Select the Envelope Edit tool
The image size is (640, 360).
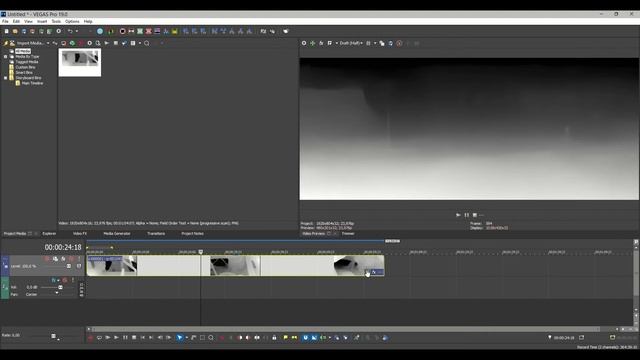pyautogui.click(x=193, y=338)
